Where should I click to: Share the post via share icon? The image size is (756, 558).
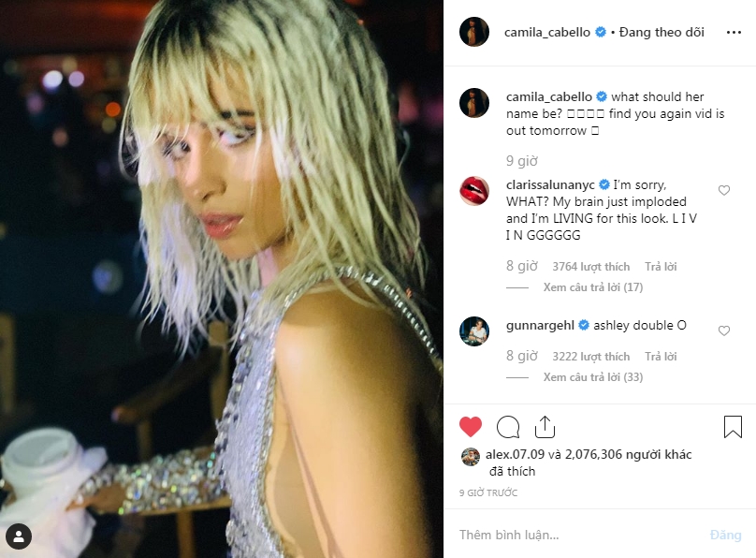coord(545,427)
